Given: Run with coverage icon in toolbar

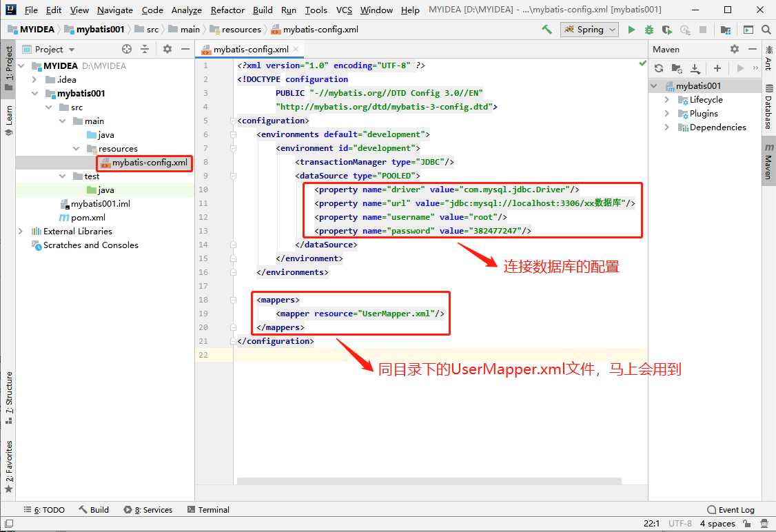Looking at the screenshot, I should point(666,30).
